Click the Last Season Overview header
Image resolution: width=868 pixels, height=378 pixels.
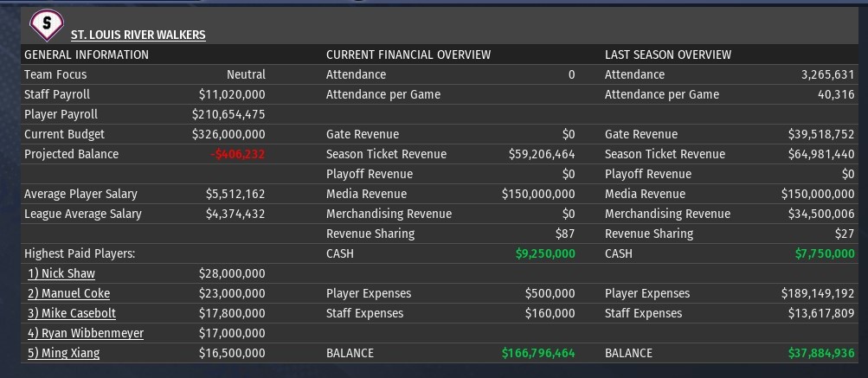(x=667, y=54)
